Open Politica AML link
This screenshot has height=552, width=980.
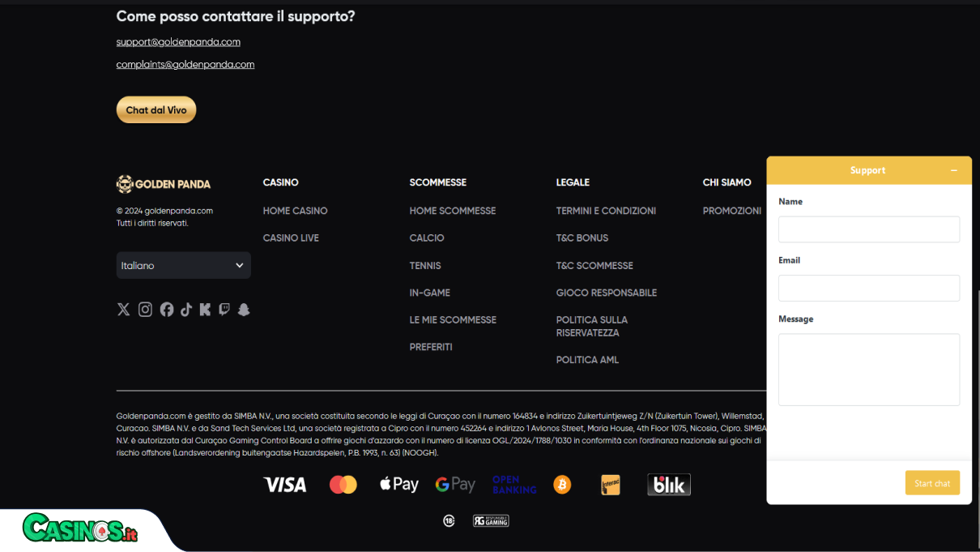pos(587,360)
